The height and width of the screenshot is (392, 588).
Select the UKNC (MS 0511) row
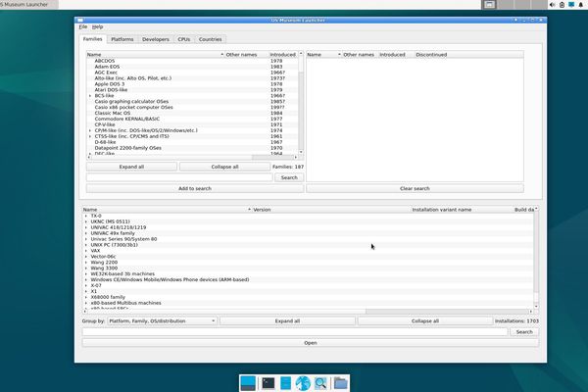[x=308, y=221]
